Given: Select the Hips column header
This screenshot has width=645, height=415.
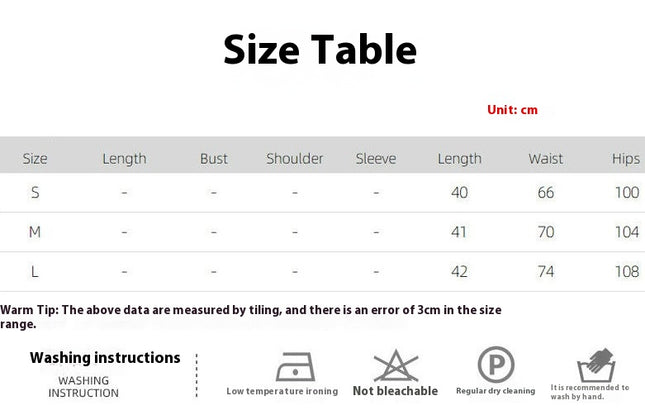Looking at the screenshot, I should [x=626, y=159].
